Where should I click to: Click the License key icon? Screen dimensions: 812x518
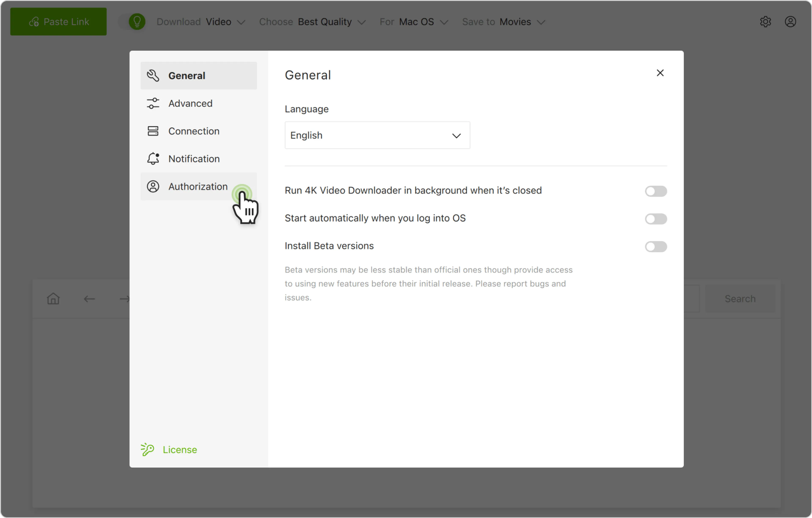coord(147,449)
